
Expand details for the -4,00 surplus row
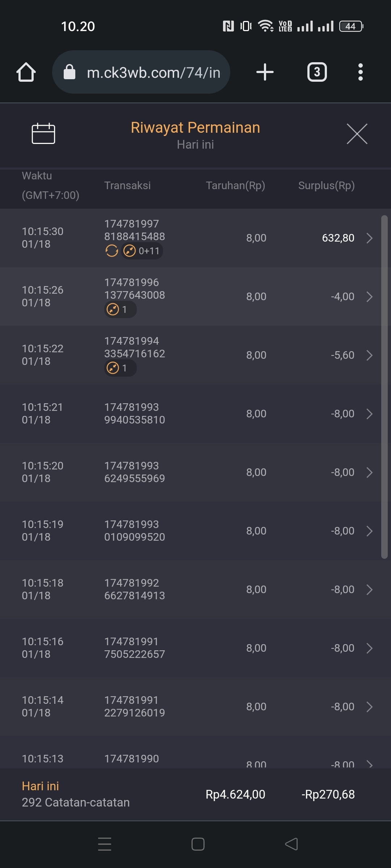click(369, 297)
